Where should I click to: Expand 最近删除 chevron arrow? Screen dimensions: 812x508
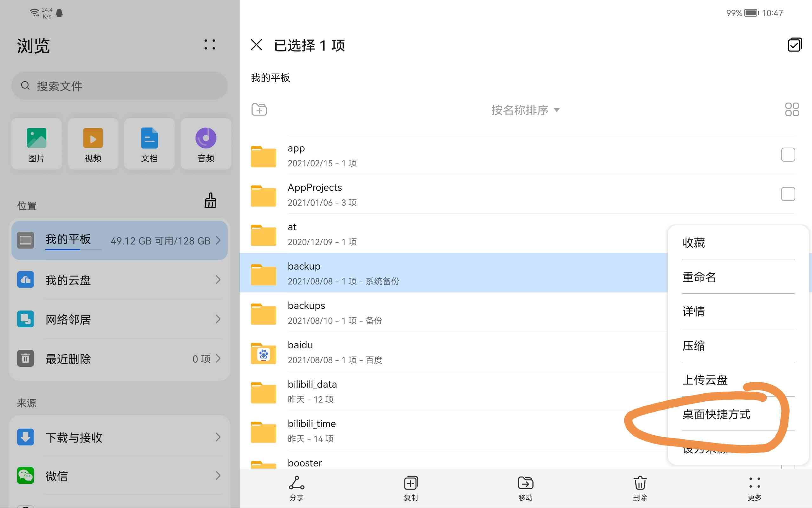(218, 358)
